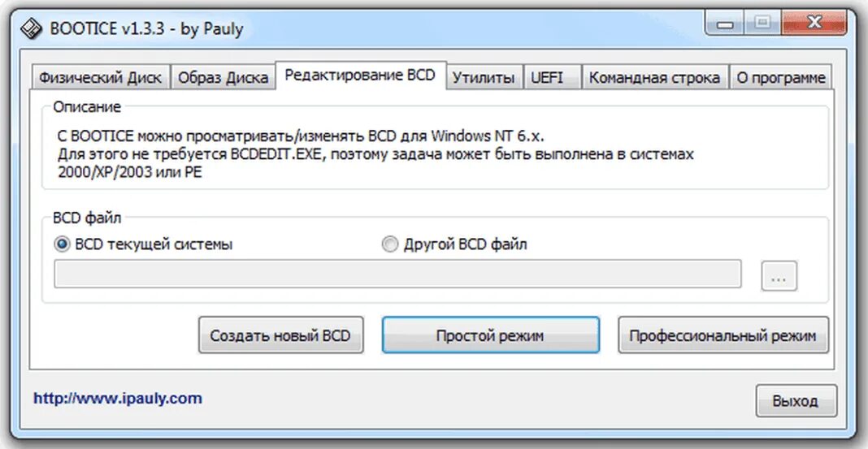The height and width of the screenshot is (449, 868).
Task: Click the BCD файл group label
Action: point(87,218)
